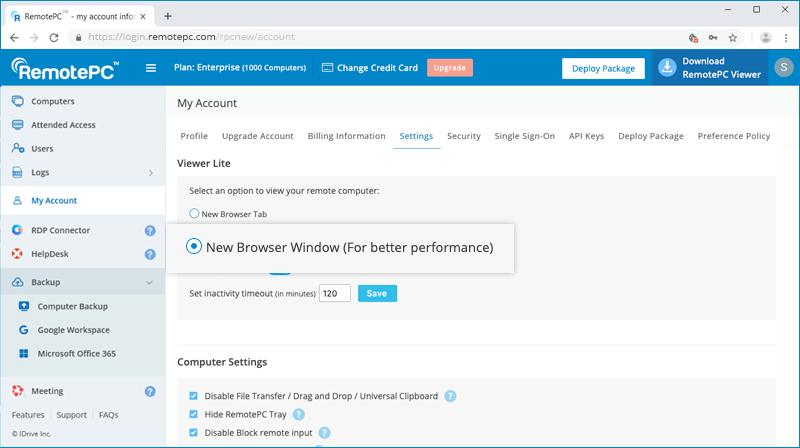800x448 pixels.
Task: Select the New Browser Tab radio option
Action: [x=194, y=213]
